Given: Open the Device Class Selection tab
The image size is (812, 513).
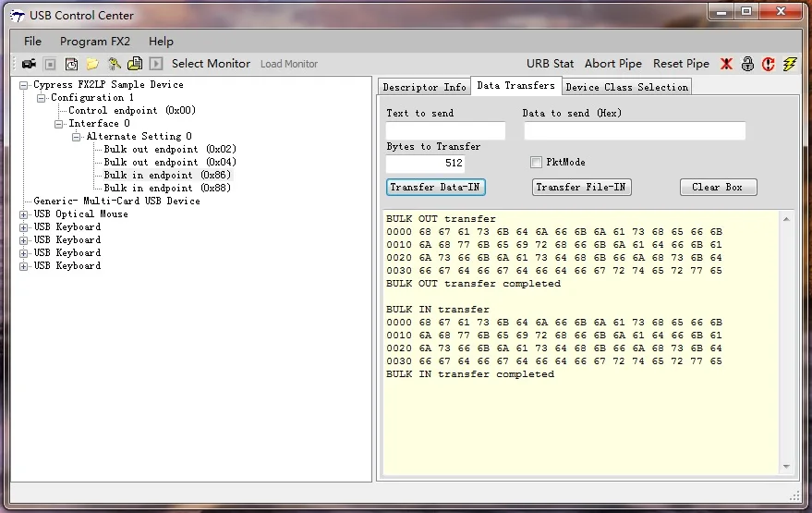Looking at the screenshot, I should pyautogui.click(x=626, y=87).
